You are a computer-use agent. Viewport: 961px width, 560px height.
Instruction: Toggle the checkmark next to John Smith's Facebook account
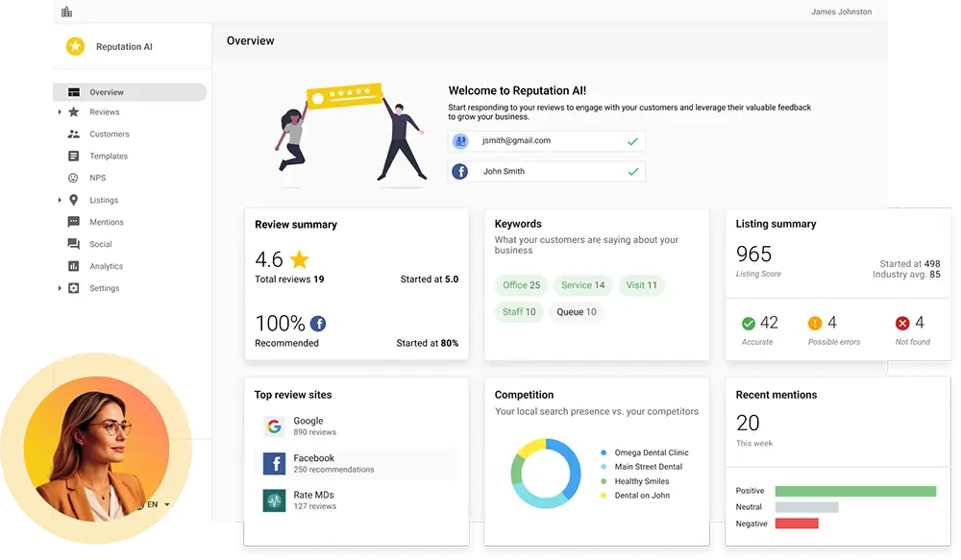632,172
